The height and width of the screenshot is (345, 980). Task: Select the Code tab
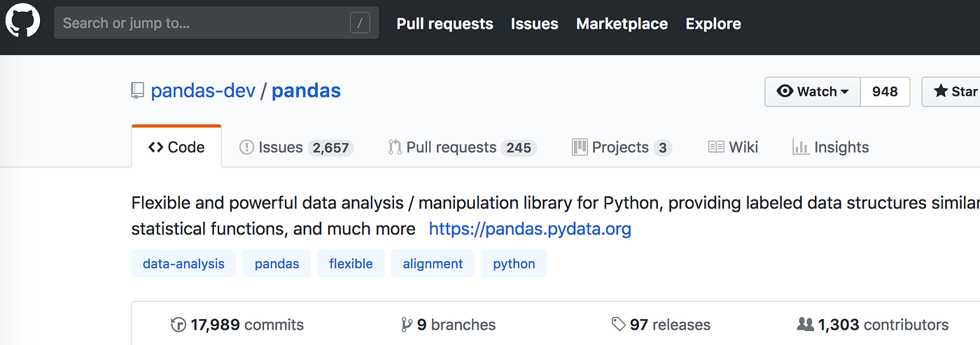point(176,147)
